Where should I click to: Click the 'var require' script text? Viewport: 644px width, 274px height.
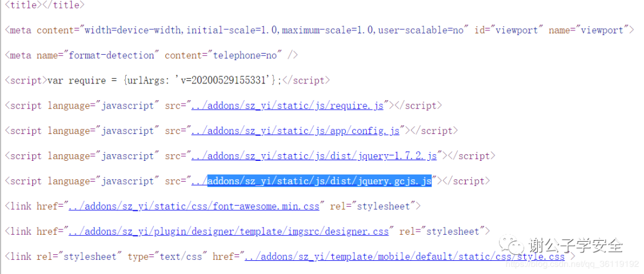pos(77,81)
